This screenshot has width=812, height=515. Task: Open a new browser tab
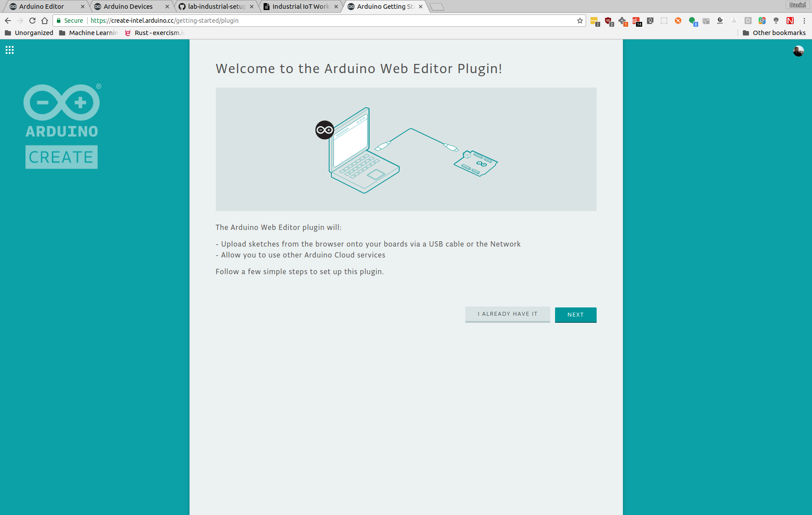pos(437,7)
